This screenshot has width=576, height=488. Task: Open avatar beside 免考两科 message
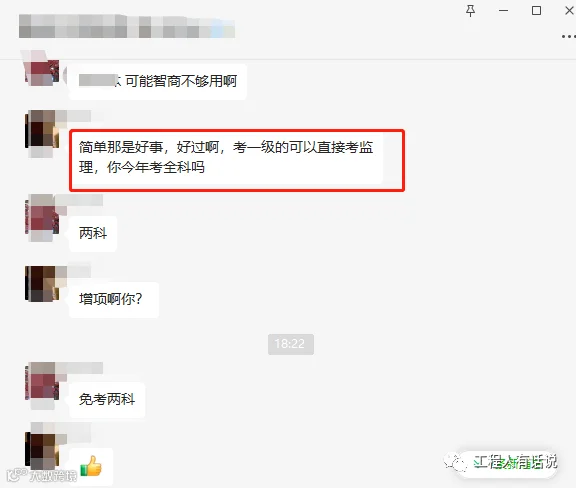pos(42,382)
